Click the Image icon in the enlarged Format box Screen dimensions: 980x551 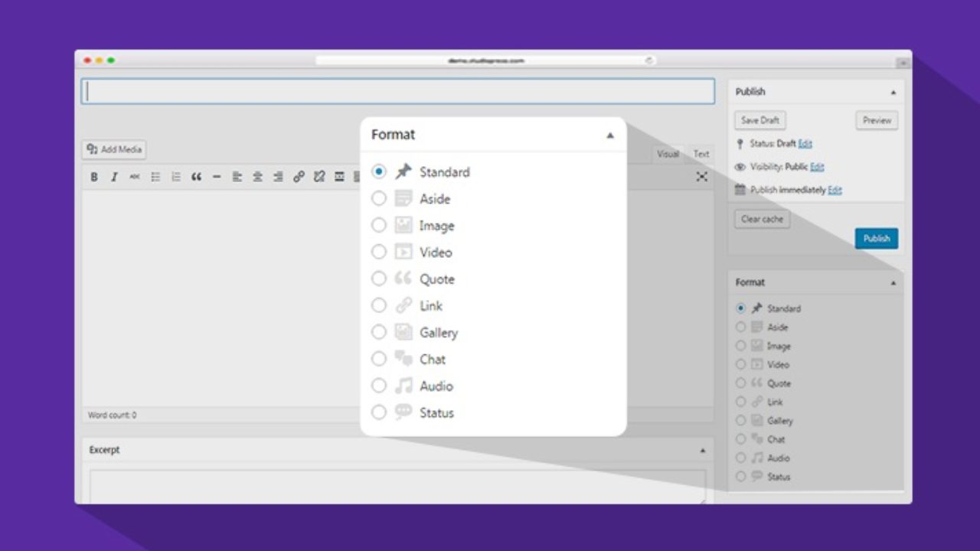403,225
